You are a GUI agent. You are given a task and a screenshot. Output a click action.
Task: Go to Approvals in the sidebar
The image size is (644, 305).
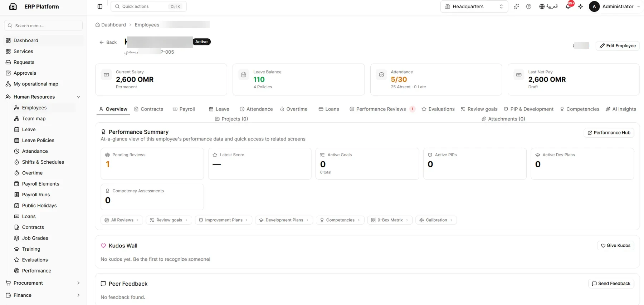[43, 73]
